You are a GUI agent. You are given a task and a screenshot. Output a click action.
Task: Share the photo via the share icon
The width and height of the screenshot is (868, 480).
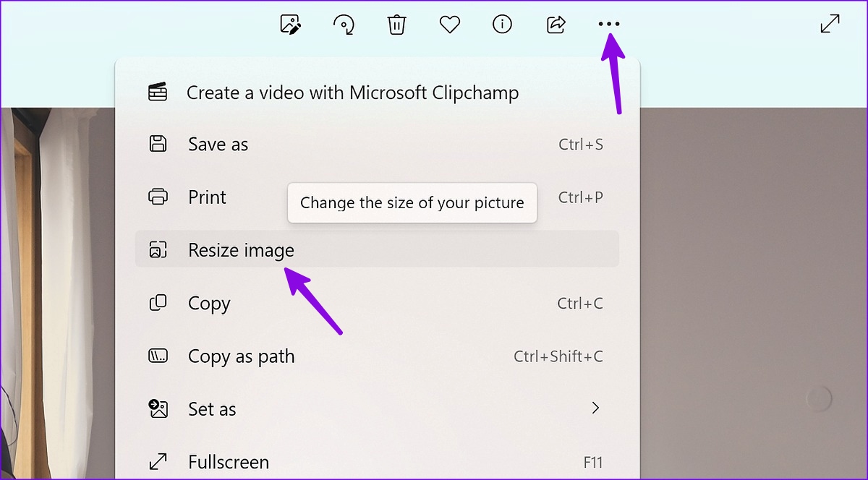[556, 24]
